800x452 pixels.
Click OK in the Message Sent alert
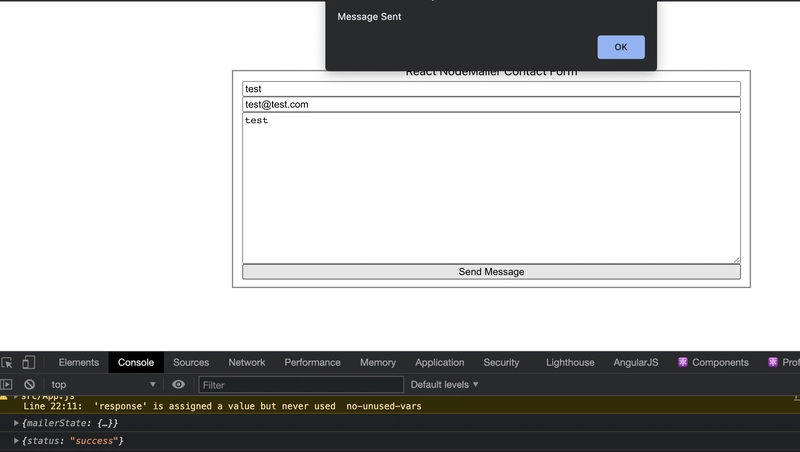[620, 47]
